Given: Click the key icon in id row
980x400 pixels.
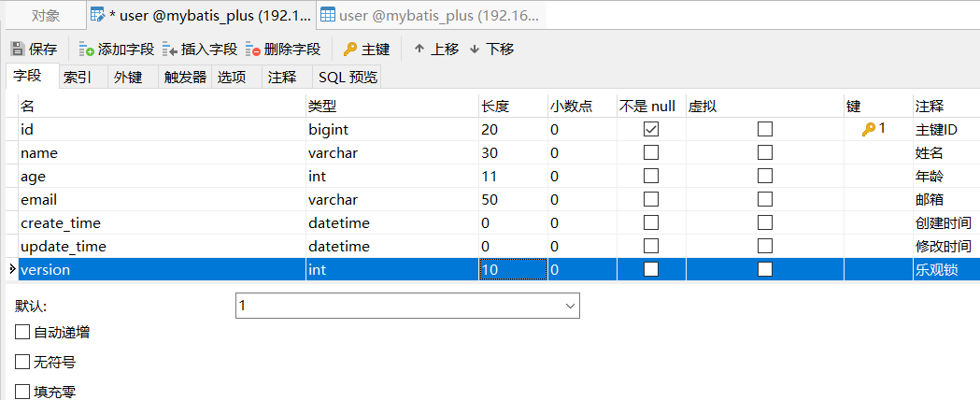Looking at the screenshot, I should pyautogui.click(x=868, y=129).
